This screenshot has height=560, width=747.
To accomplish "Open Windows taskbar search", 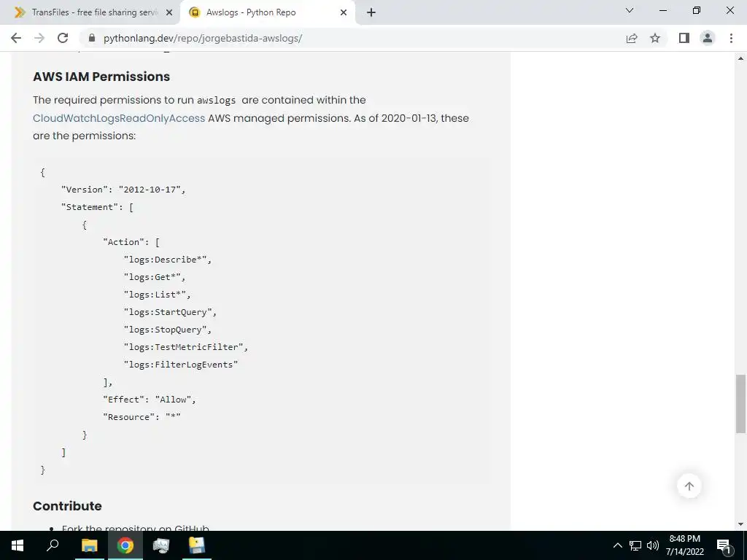I will [x=53, y=545].
